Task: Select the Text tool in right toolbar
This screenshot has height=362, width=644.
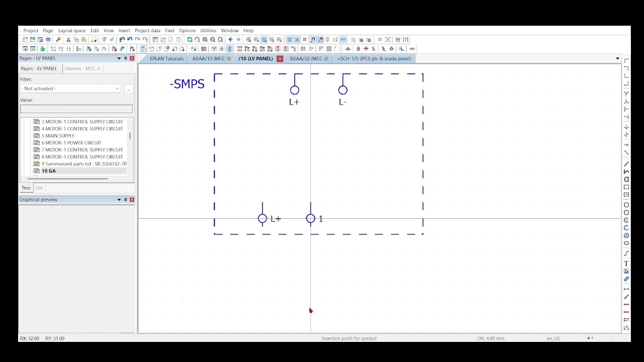Action: 626,263
